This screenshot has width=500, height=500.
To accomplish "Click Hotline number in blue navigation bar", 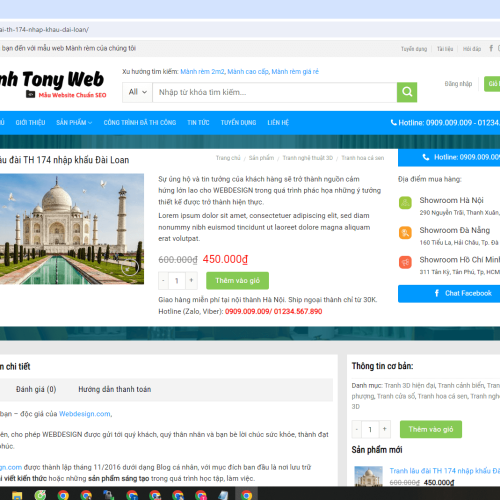I will point(445,123).
